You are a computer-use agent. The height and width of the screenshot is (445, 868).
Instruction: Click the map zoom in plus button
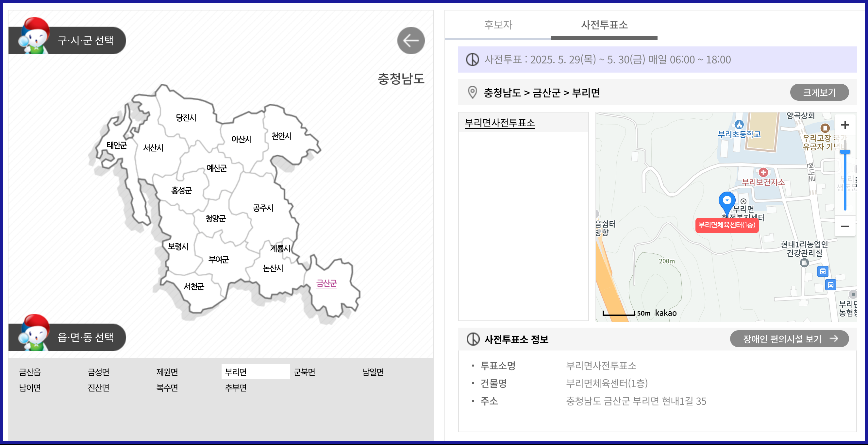click(845, 125)
